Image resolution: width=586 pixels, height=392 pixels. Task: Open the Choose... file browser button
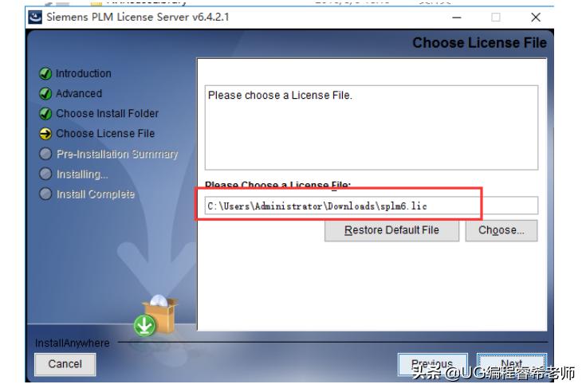pos(501,230)
